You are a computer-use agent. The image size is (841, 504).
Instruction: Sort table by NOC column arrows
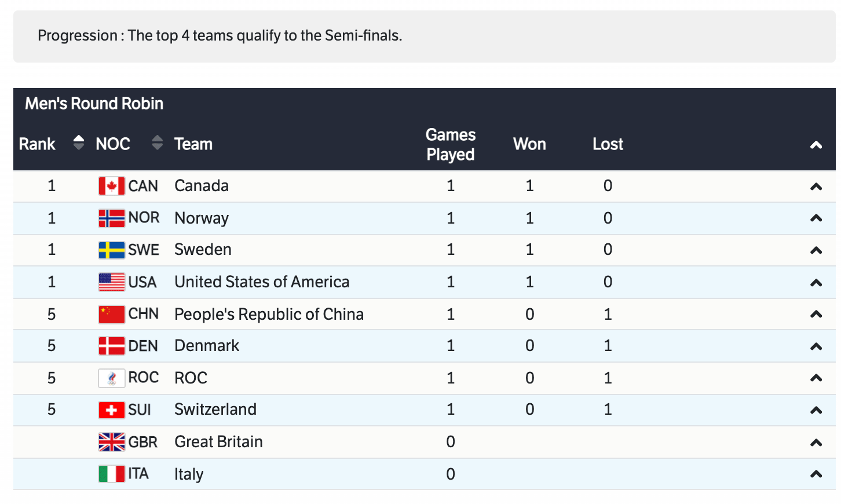pos(157,143)
